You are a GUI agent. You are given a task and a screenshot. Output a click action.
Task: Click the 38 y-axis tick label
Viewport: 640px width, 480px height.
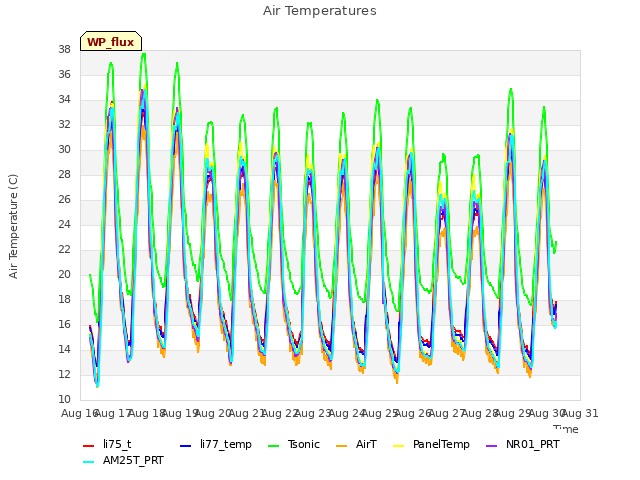64,49
